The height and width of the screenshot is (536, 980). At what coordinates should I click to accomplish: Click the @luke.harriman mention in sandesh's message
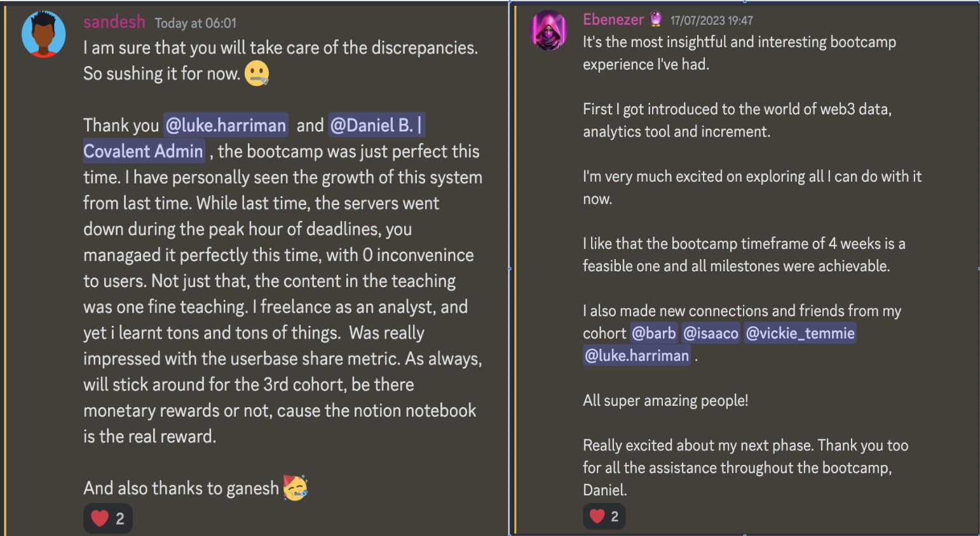click(x=226, y=125)
